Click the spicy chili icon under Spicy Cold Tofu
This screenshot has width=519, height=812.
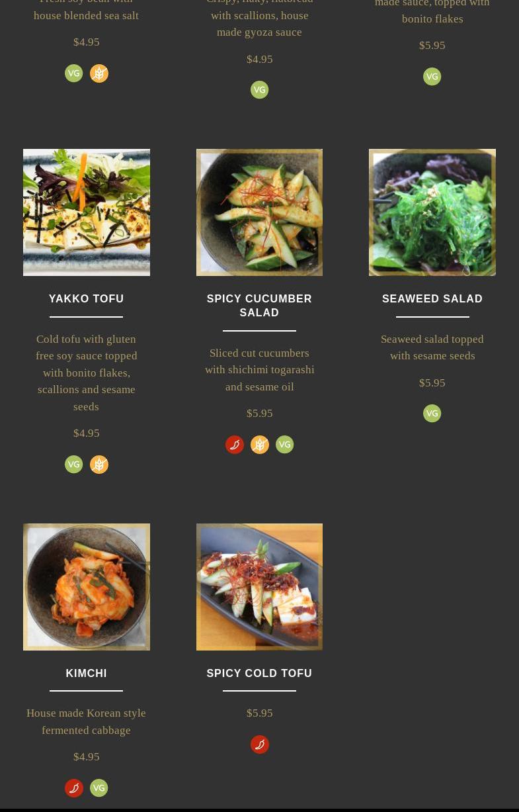[260, 744]
